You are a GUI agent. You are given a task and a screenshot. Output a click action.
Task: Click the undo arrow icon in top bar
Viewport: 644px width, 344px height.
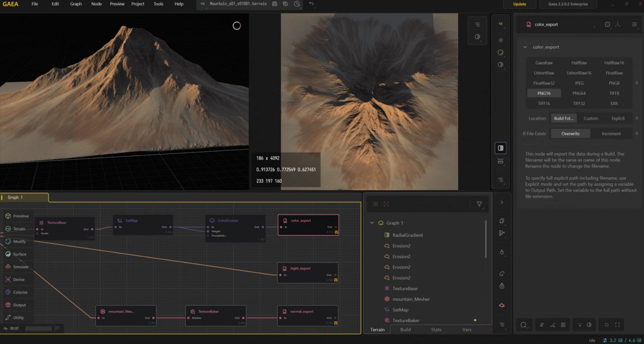pyautogui.click(x=311, y=4)
